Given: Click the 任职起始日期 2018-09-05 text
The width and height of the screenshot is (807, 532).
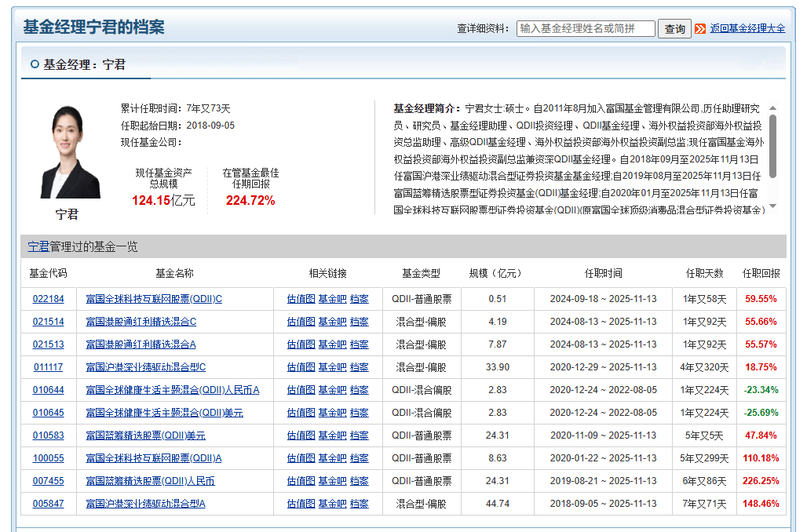Looking at the screenshot, I should [x=177, y=126].
